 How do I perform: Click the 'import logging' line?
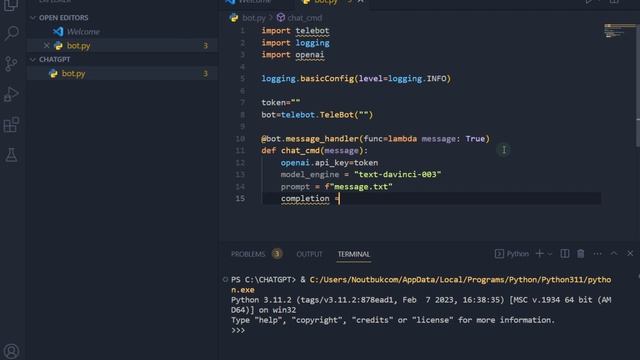(x=295, y=43)
